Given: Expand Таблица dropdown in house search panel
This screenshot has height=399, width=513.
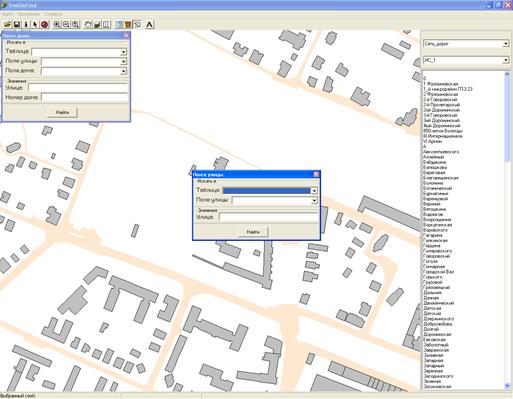Looking at the screenshot, I should pos(124,52).
